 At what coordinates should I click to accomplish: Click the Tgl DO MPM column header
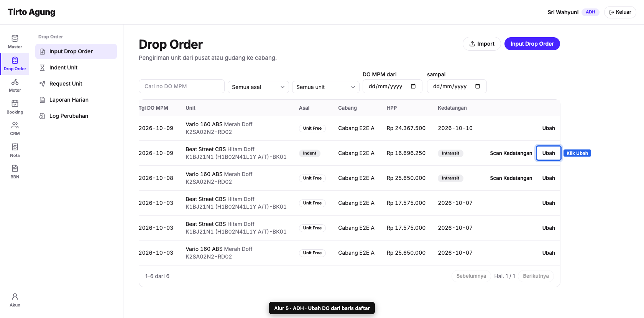click(x=153, y=108)
